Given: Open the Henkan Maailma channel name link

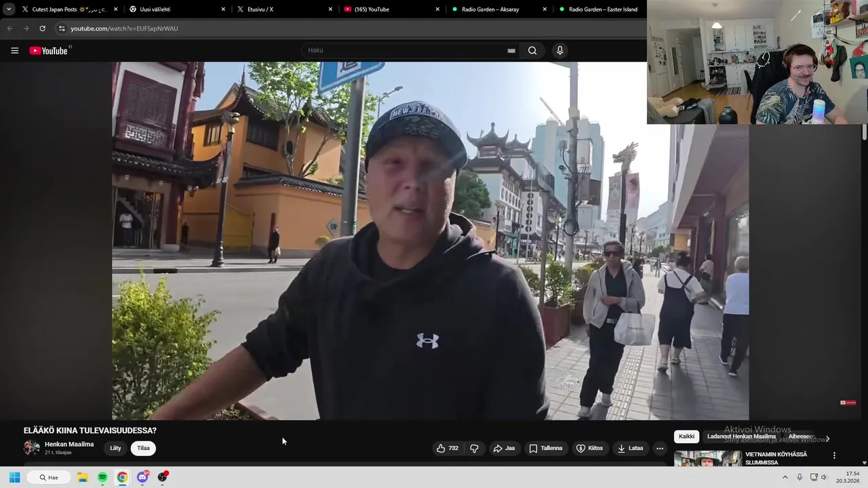Looking at the screenshot, I should (69, 444).
